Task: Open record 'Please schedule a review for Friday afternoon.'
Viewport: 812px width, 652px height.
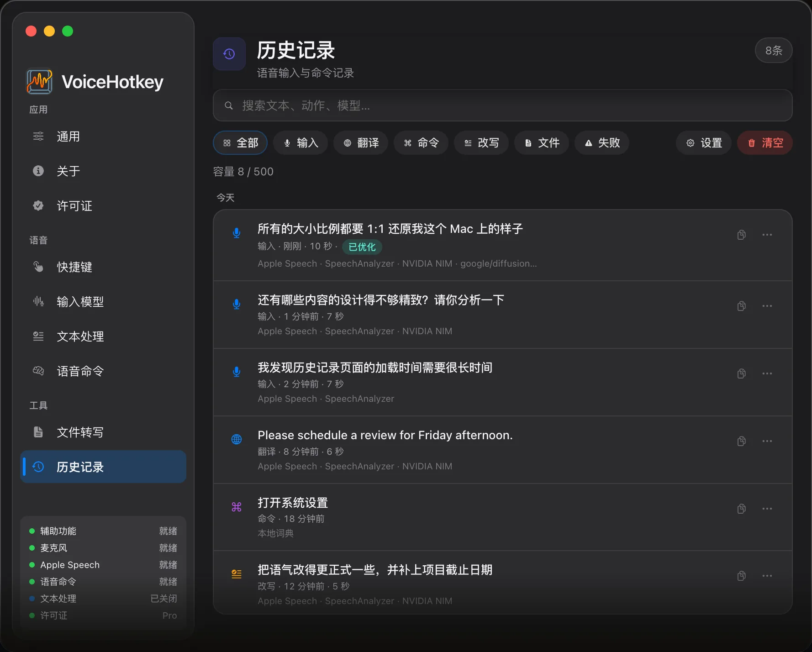Action: [502, 450]
